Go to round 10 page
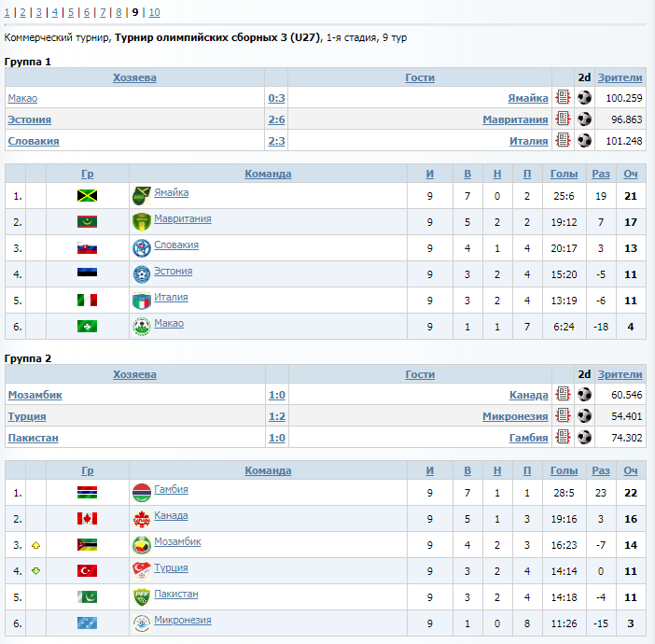This screenshot has height=644, width=655. pos(154,12)
